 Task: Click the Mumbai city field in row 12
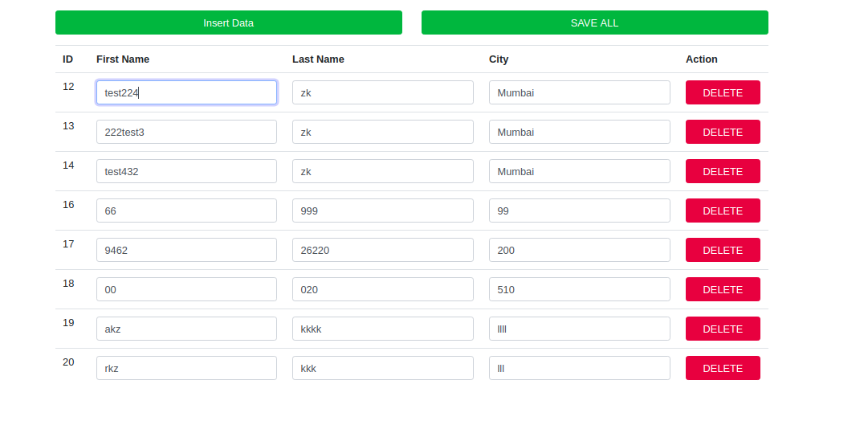pos(580,92)
